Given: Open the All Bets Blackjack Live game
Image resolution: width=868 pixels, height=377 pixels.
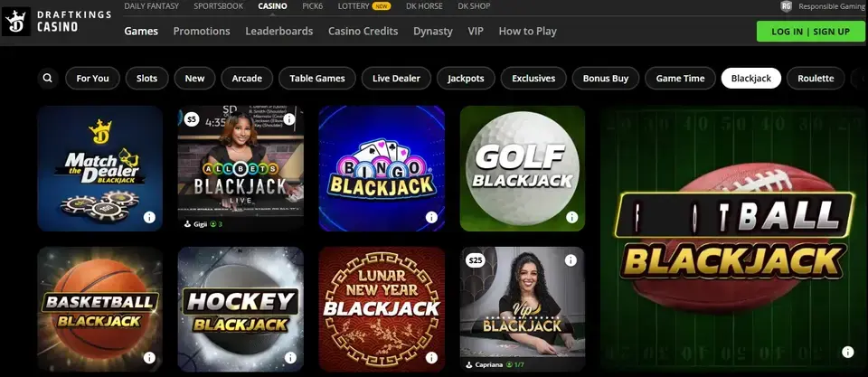Looking at the screenshot, I should pos(241,168).
